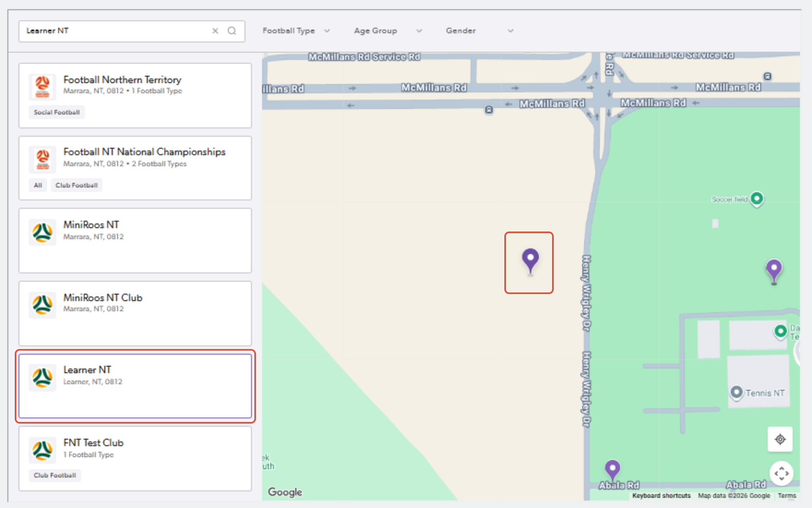Select the Learner NT result title
The height and width of the screenshot is (508, 812).
click(87, 370)
